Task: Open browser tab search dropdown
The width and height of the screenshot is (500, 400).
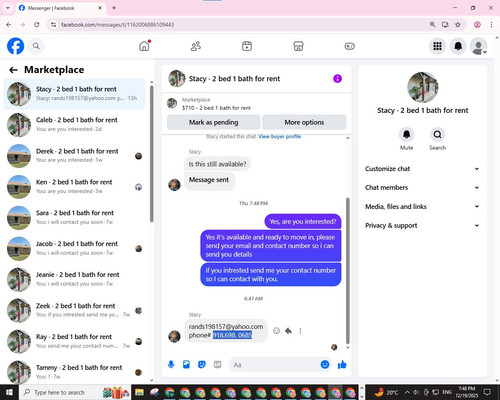Action: tap(8, 8)
